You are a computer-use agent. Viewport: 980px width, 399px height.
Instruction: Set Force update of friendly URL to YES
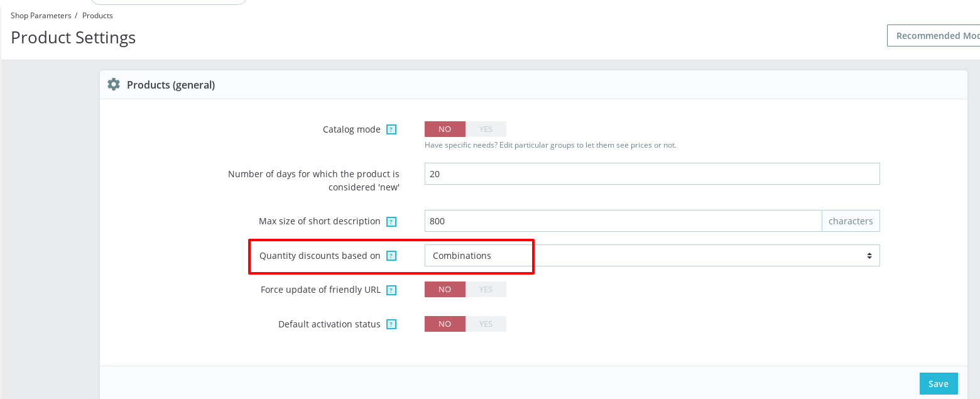click(486, 289)
